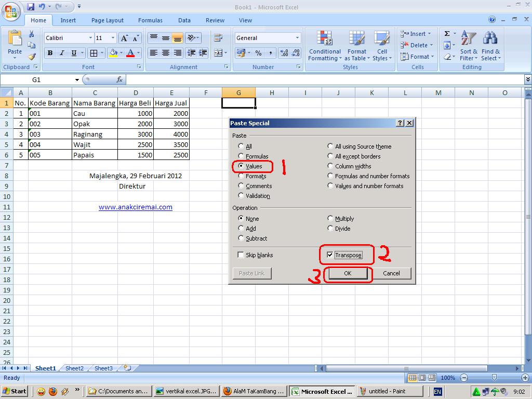Open the font size dropdown
This screenshot has width=532, height=399.
click(x=113, y=38)
